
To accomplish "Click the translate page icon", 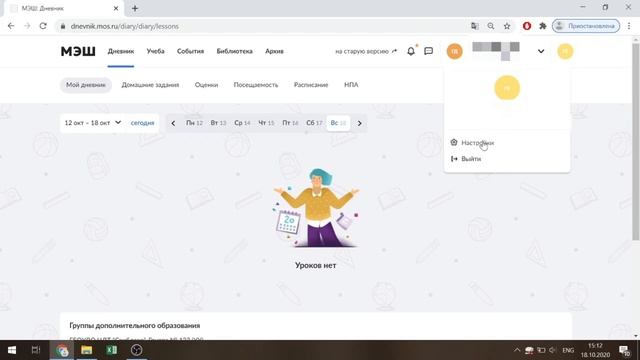I will coord(474,26).
